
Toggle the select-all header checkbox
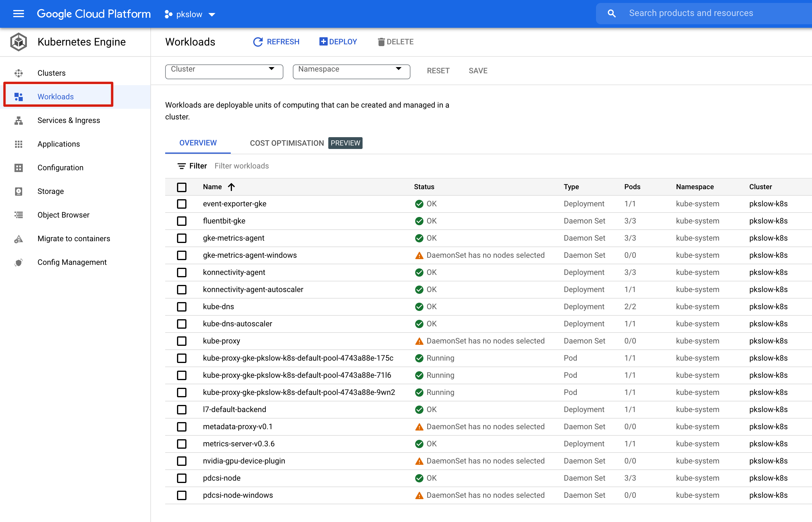[182, 187]
